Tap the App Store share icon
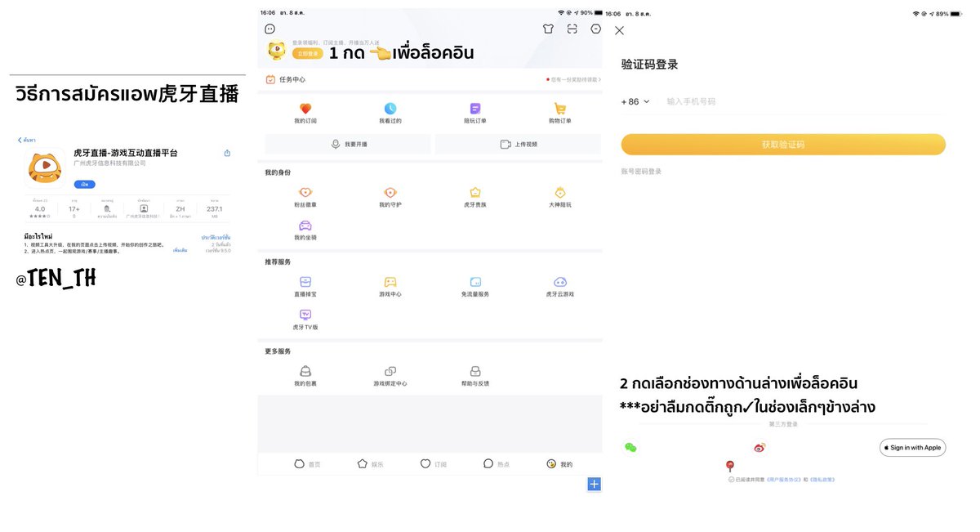Image resolution: width=980 pixels, height=532 pixels. click(227, 153)
